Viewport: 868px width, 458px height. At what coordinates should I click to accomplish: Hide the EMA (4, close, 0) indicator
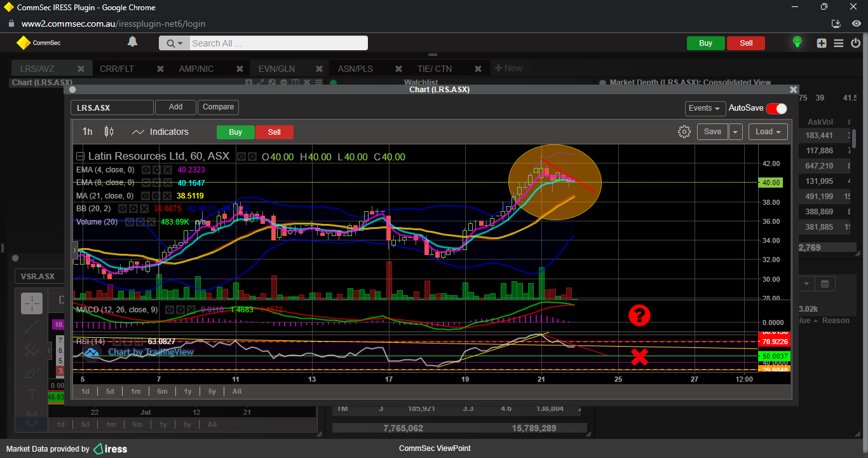tap(146, 170)
